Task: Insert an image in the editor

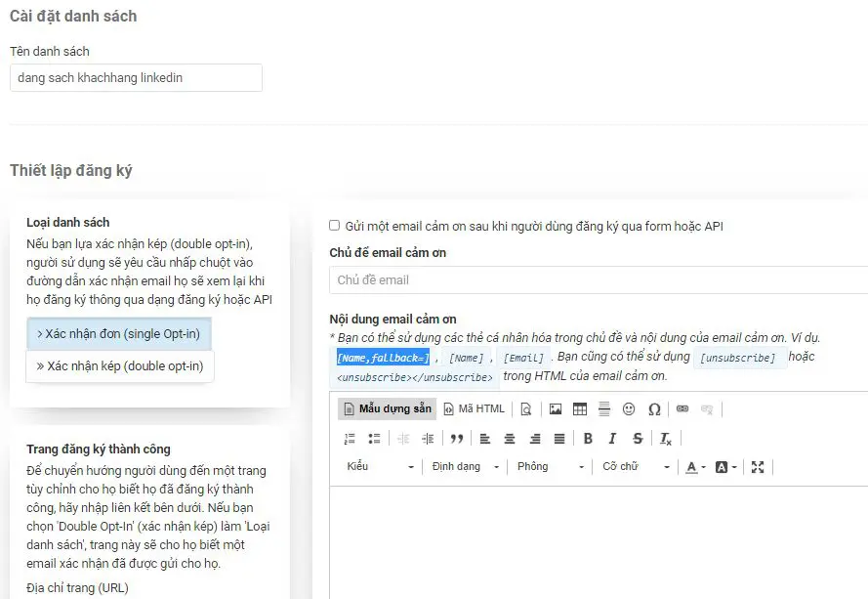Action: tap(556, 408)
